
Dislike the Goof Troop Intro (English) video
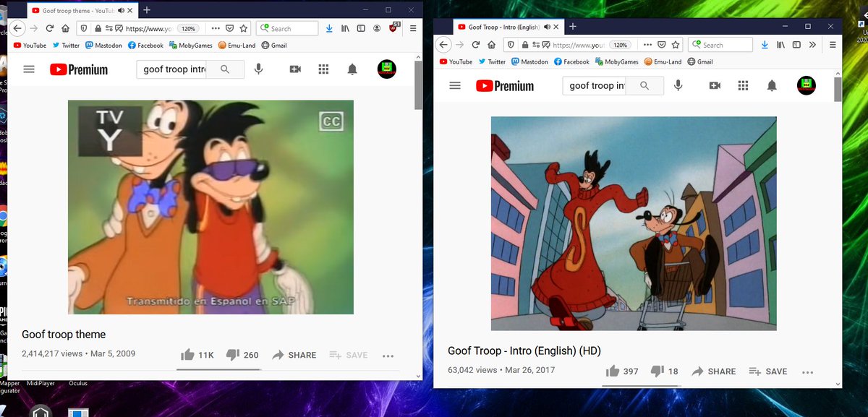tap(664, 371)
